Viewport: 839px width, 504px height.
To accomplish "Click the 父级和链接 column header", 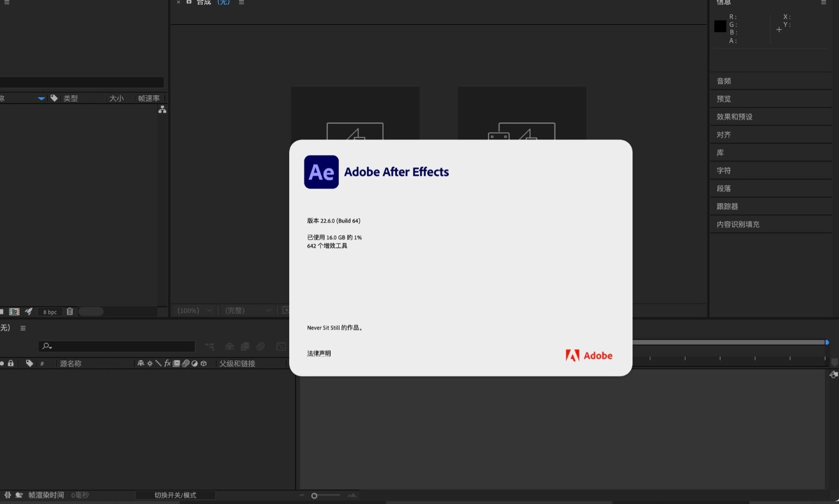I will coord(237,363).
